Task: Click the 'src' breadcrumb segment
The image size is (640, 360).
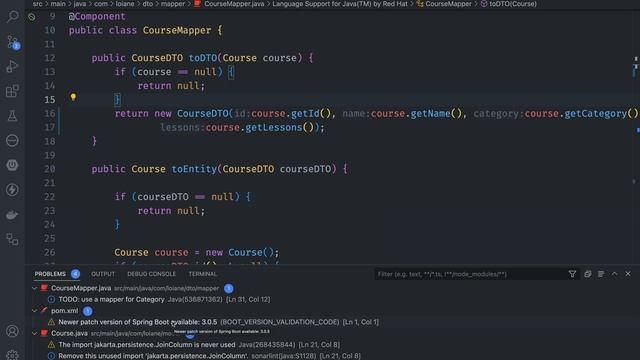Action: (x=38, y=4)
